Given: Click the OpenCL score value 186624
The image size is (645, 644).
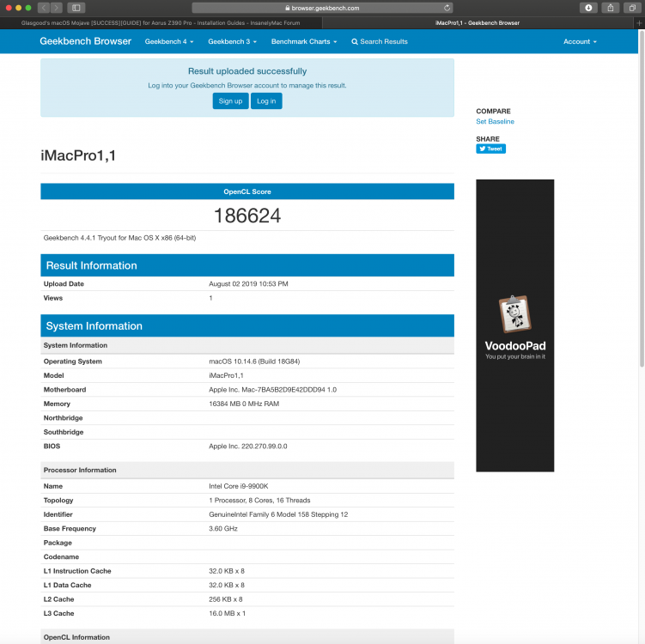Looking at the screenshot, I should (247, 216).
